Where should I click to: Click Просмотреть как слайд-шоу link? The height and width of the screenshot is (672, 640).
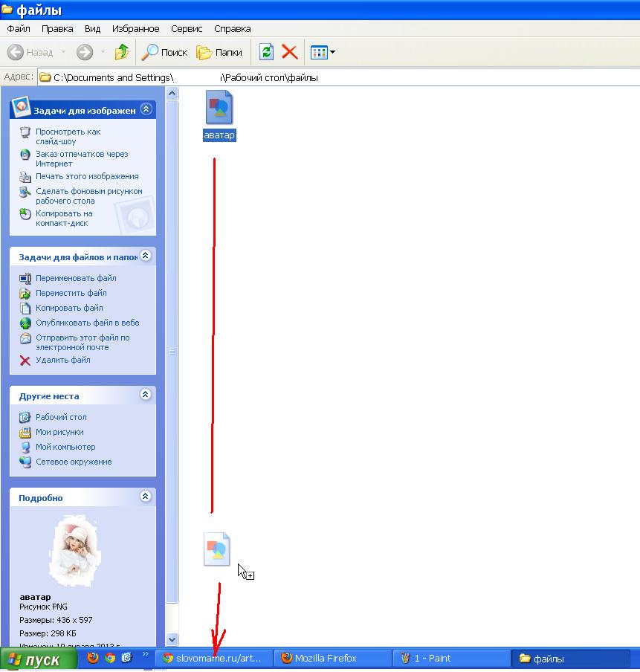68,136
